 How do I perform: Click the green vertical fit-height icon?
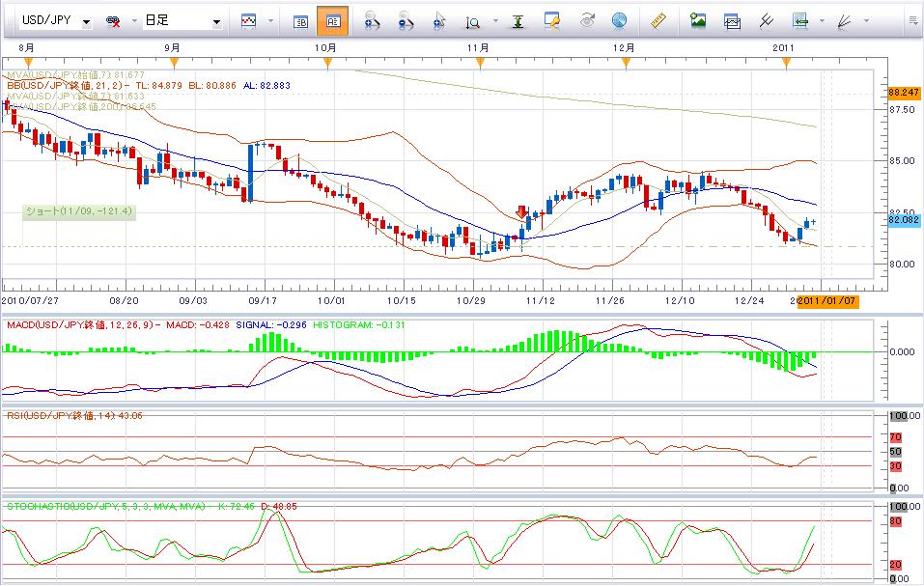[518, 22]
